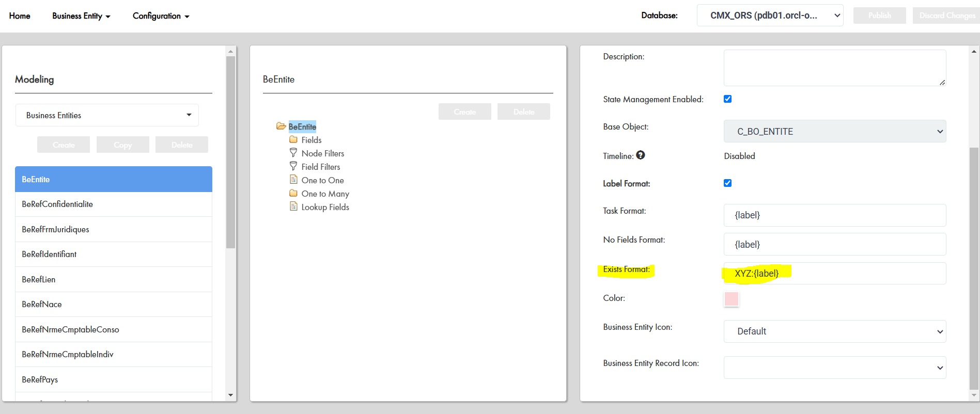The height and width of the screenshot is (414, 980).
Task: Open the pink Color swatch picker
Action: pyautogui.click(x=732, y=299)
